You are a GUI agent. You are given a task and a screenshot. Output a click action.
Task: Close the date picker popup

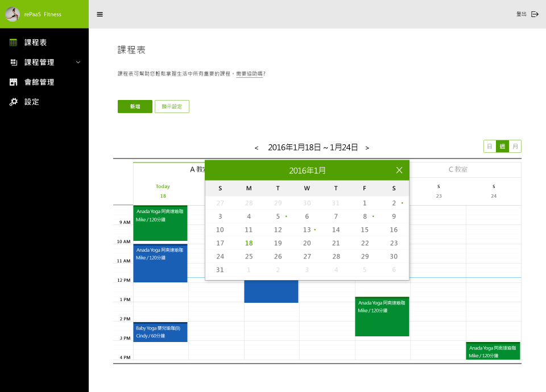pos(399,170)
